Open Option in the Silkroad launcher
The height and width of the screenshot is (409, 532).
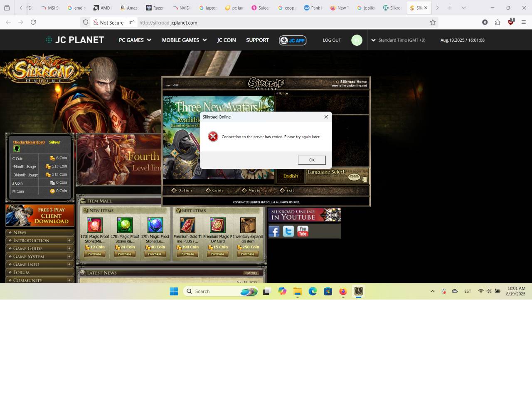(182, 191)
